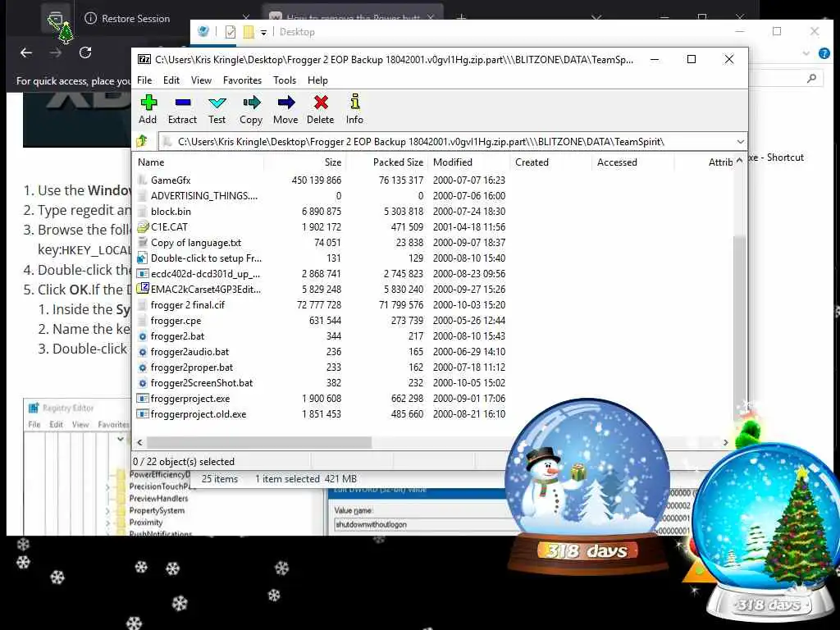Click the Christmas tree snow globe widget
Screen dimensions: 840x630
766,531
